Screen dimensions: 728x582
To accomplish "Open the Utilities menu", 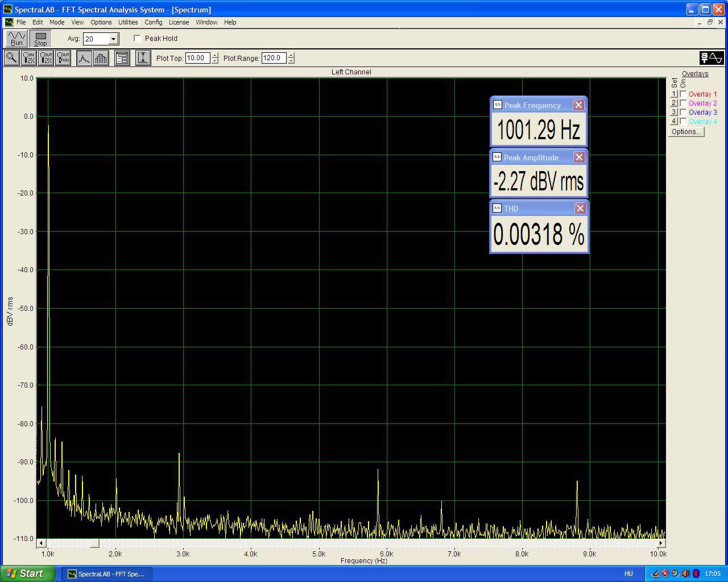I will coord(128,22).
